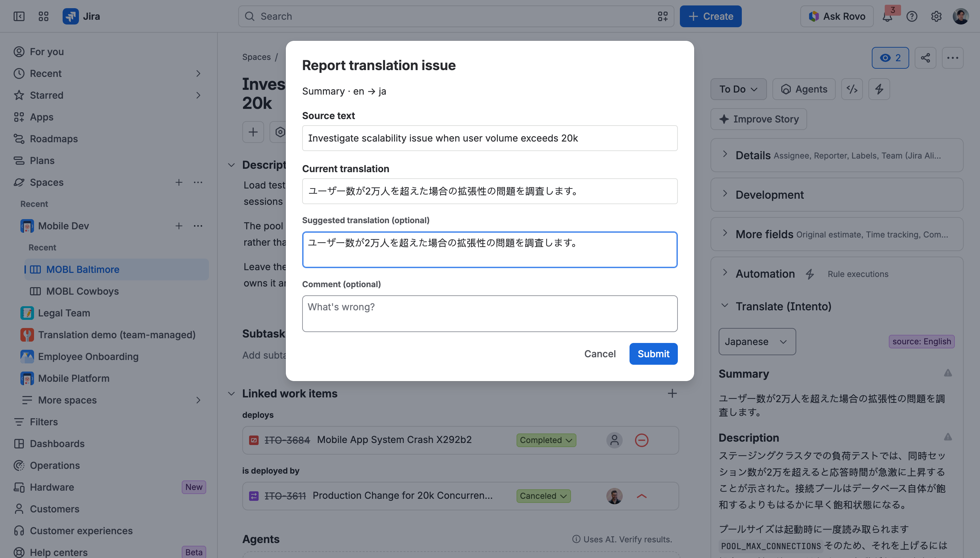980x558 pixels.
Task: Report translation issue for Summary warning icon
Action: tap(947, 373)
